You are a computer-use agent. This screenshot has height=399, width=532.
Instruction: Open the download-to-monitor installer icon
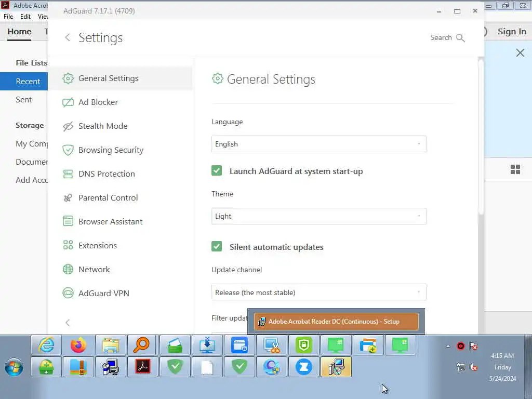pos(207,345)
